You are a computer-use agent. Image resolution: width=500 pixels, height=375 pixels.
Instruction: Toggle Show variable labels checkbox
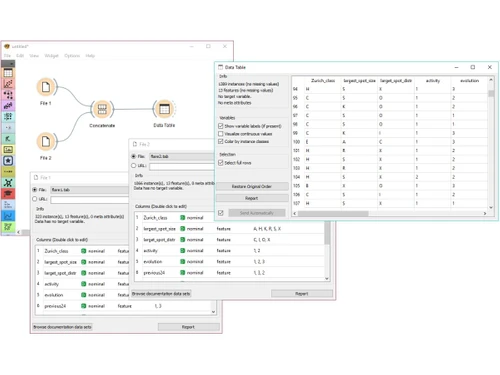[221, 126]
